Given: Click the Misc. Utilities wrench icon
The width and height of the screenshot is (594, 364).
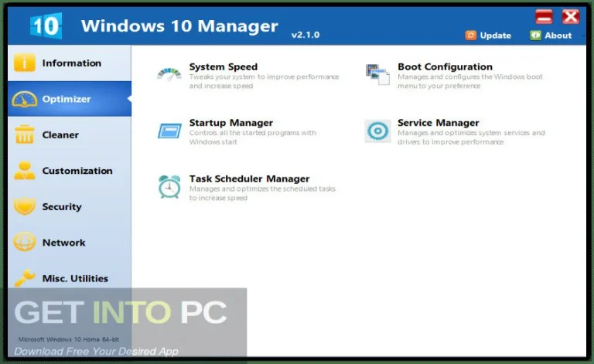Looking at the screenshot, I should pyautogui.click(x=25, y=278).
